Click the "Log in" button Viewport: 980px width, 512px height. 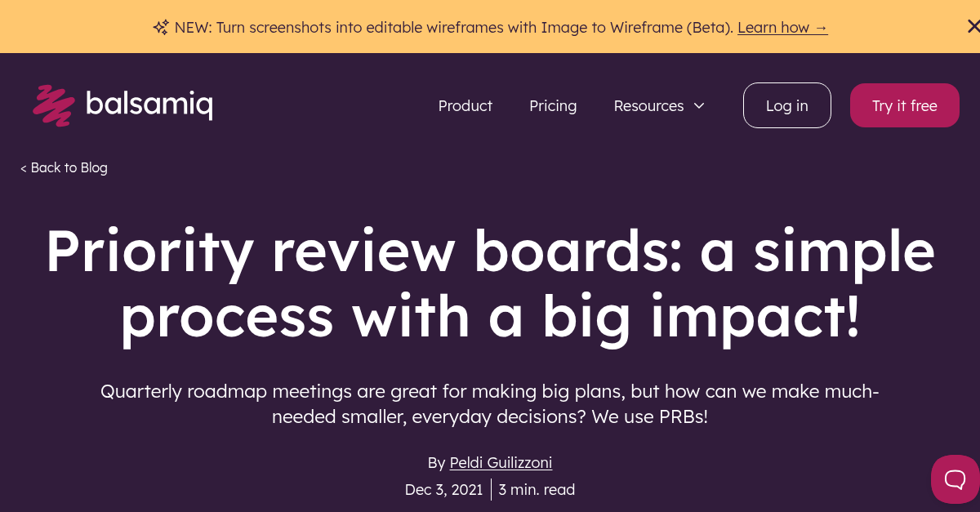point(786,105)
